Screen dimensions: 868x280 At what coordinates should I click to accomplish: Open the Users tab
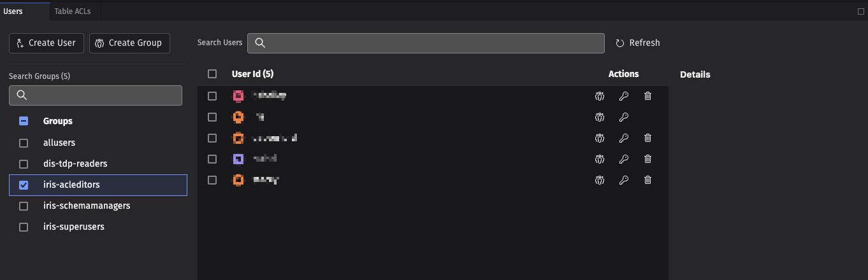pos(13,11)
